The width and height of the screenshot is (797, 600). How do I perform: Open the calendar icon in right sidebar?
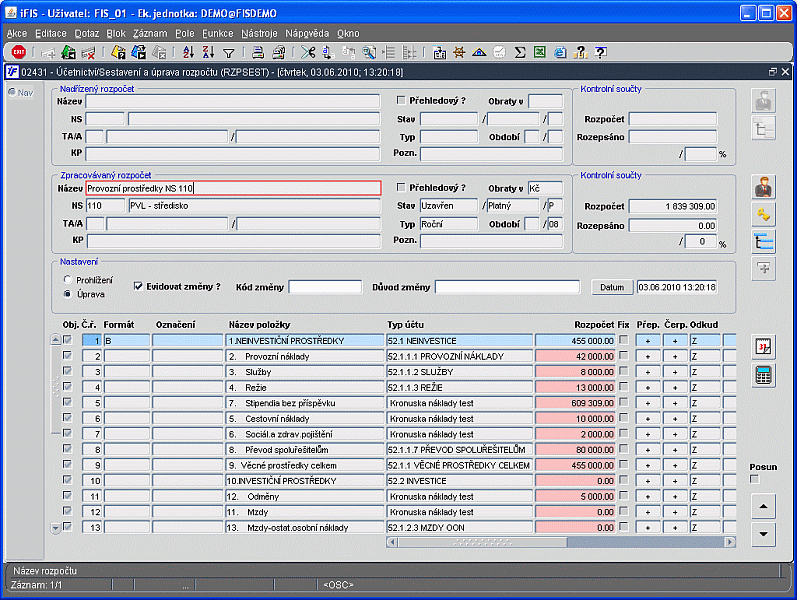[764, 347]
